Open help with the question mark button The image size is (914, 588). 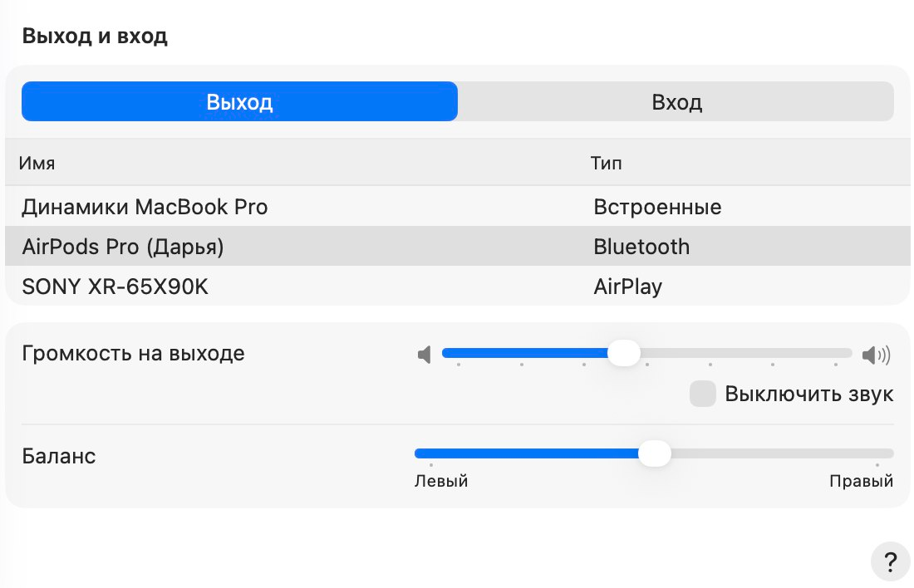[x=890, y=560]
